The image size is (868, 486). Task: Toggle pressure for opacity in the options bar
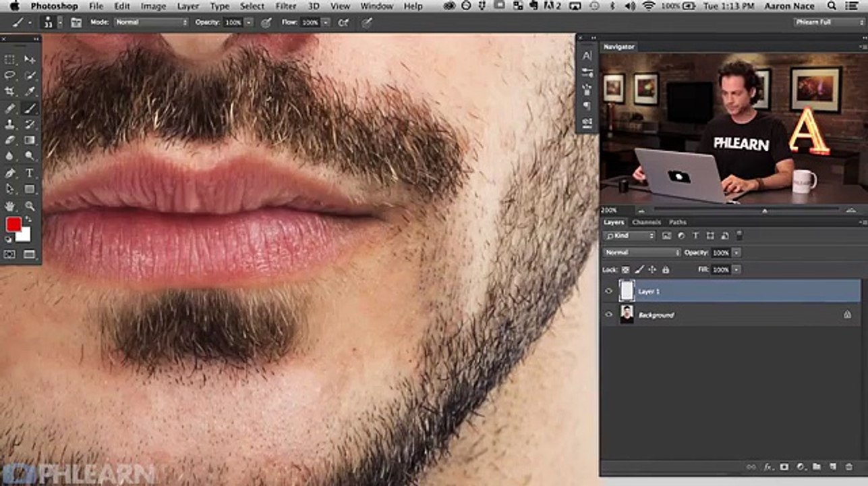click(266, 22)
